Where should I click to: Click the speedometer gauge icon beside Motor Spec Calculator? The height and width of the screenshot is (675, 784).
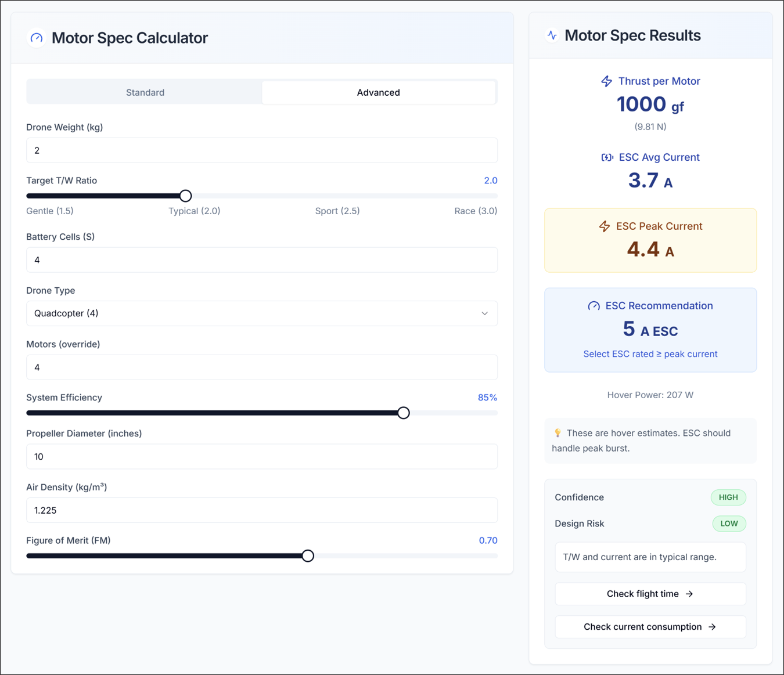click(36, 38)
